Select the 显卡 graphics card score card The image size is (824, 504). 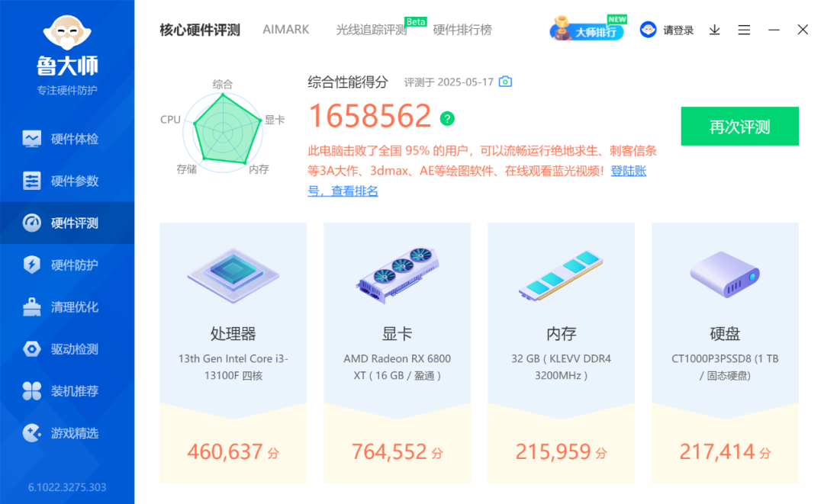398,353
